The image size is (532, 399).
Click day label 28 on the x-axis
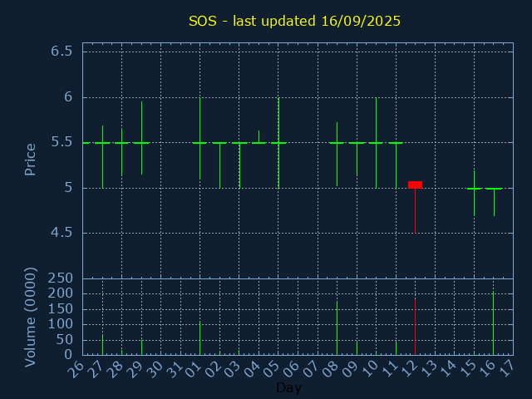coord(115,369)
